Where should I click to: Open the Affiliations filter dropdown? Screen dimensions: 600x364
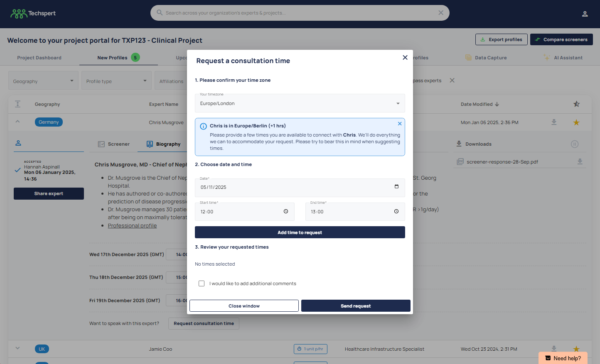click(x=171, y=81)
